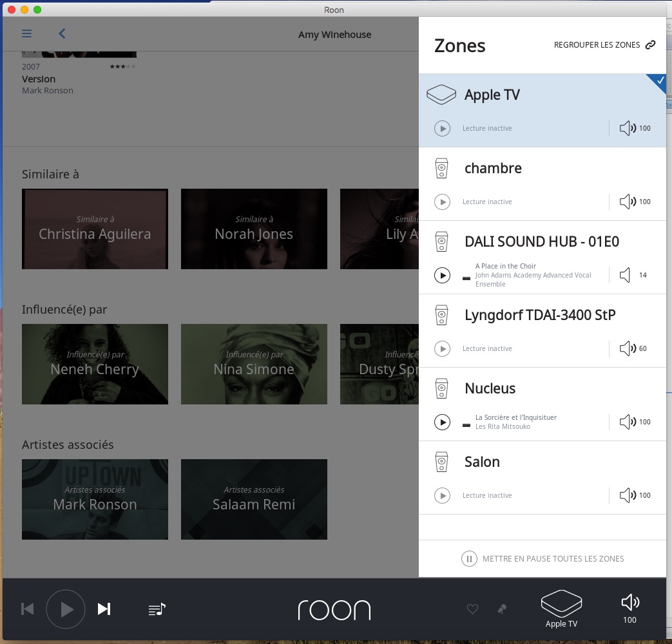Open similar artist Norah Jones
The width and height of the screenshot is (672, 644).
(x=254, y=229)
